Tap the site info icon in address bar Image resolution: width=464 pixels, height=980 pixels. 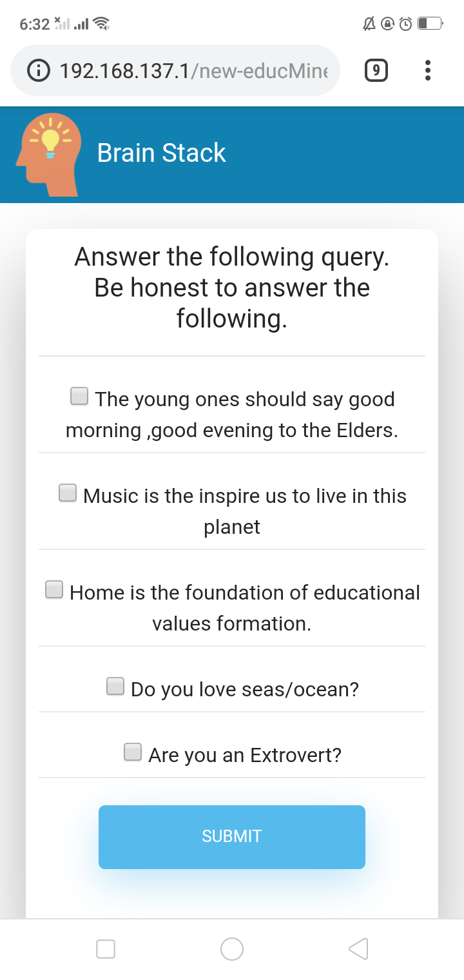[x=39, y=70]
